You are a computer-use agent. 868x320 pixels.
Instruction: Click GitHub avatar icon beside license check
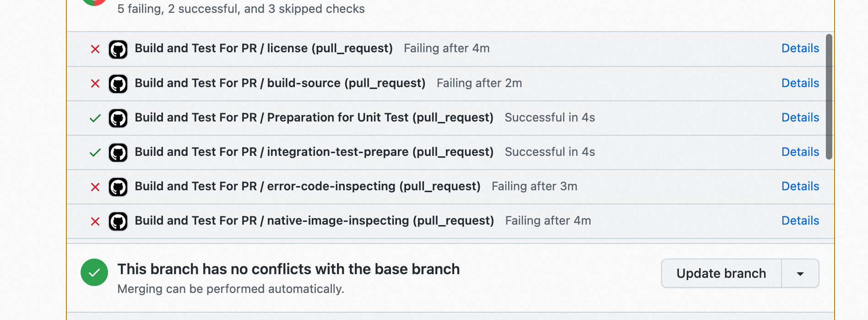pos(118,49)
